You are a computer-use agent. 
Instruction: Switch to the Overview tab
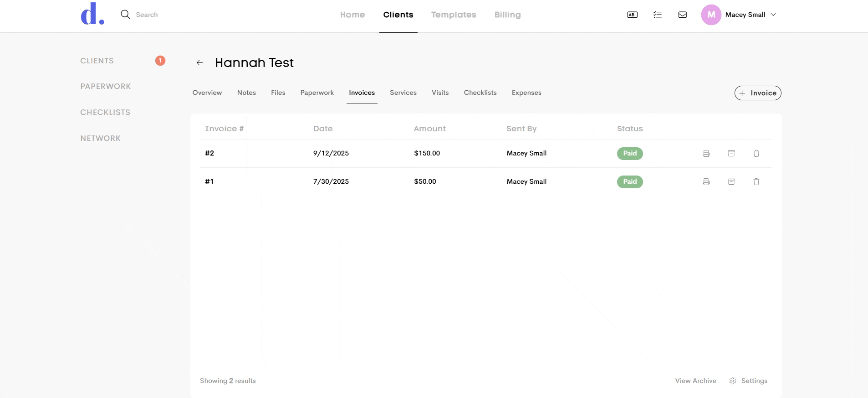click(207, 93)
